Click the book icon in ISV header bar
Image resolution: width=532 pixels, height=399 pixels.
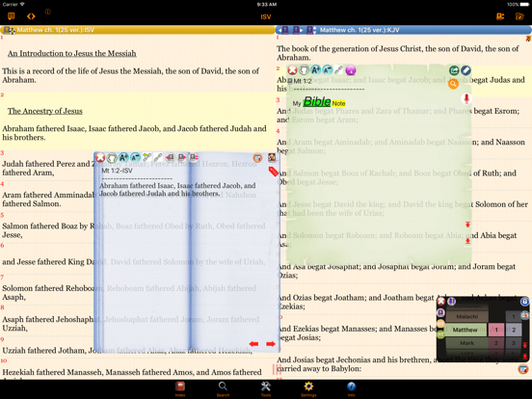10,30
